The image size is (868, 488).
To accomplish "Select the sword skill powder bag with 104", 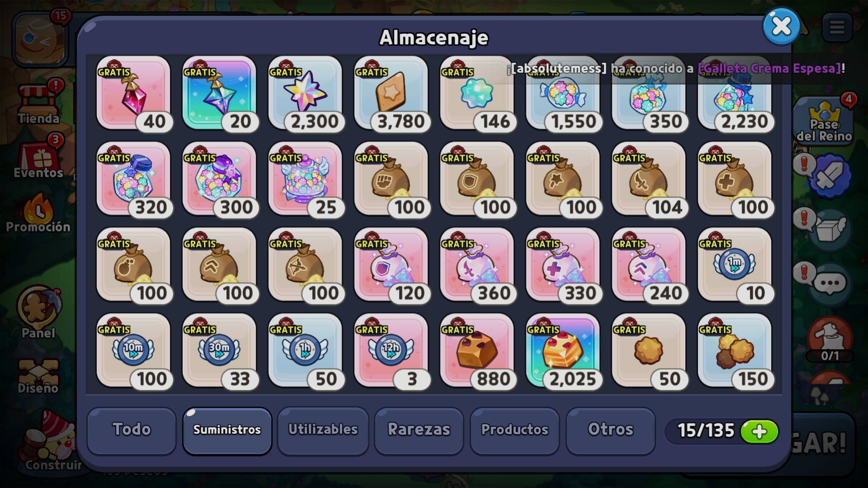I will click(649, 179).
